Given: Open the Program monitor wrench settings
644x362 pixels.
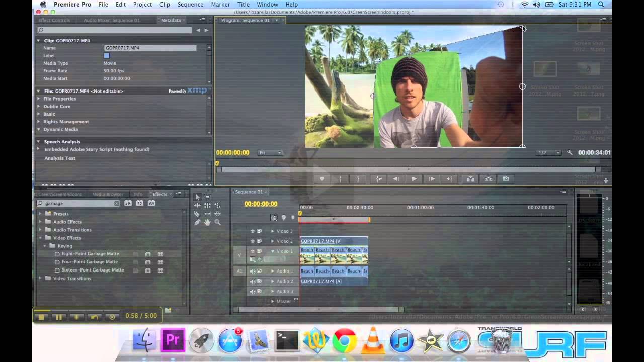Looking at the screenshot, I should pos(570,153).
